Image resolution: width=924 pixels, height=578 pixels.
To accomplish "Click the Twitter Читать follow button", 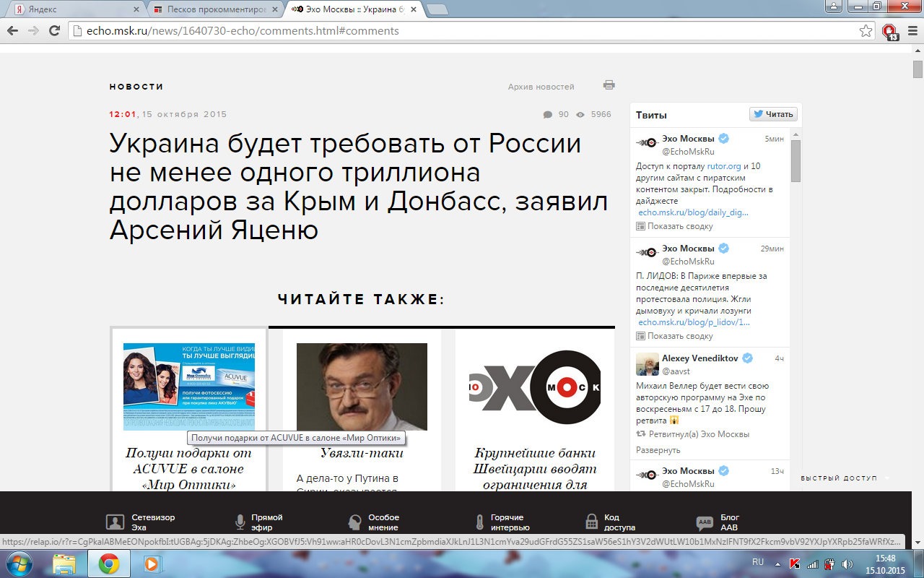I will click(773, 114).
